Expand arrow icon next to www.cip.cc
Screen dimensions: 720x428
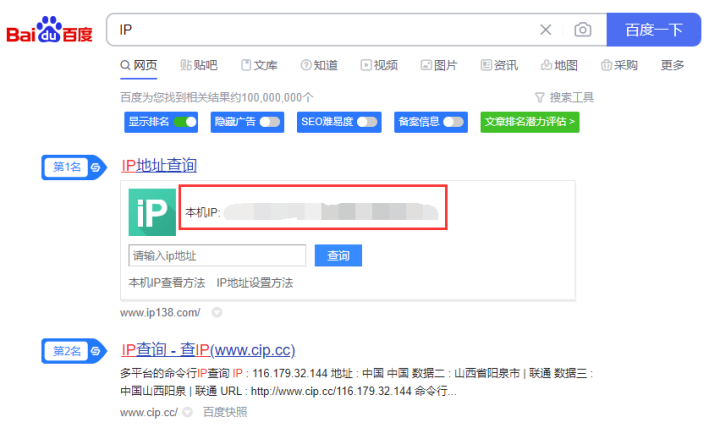(187, 412)
